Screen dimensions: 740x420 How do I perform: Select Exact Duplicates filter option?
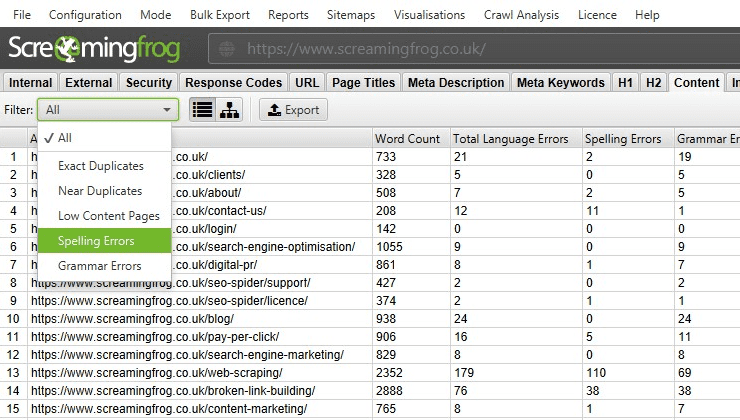click(x=104, y=166)
